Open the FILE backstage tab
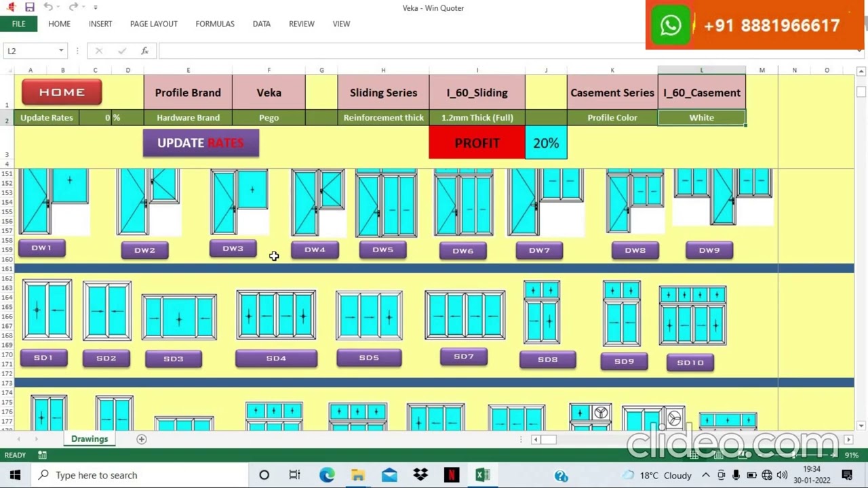The width and height of the screenshot is (868, 488). (18, 24)
